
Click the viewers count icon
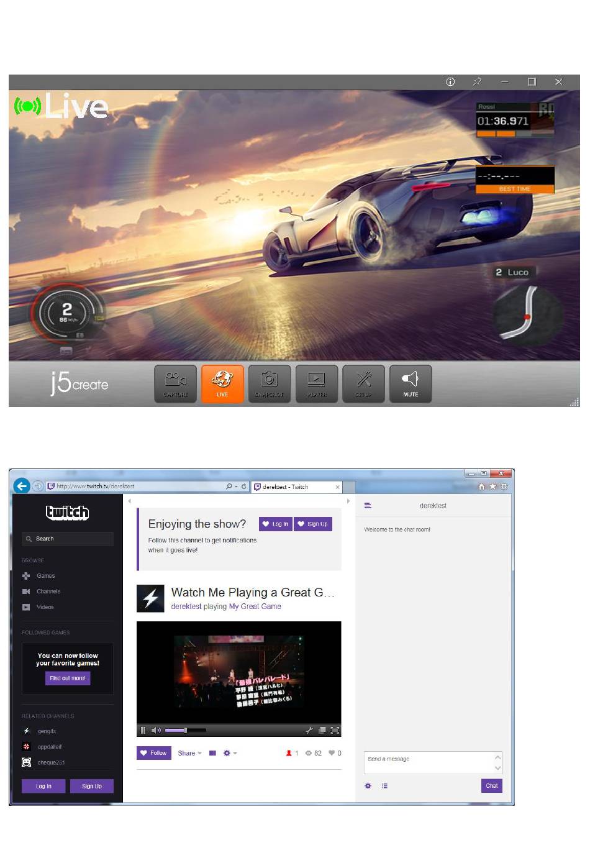coord(289,753)
